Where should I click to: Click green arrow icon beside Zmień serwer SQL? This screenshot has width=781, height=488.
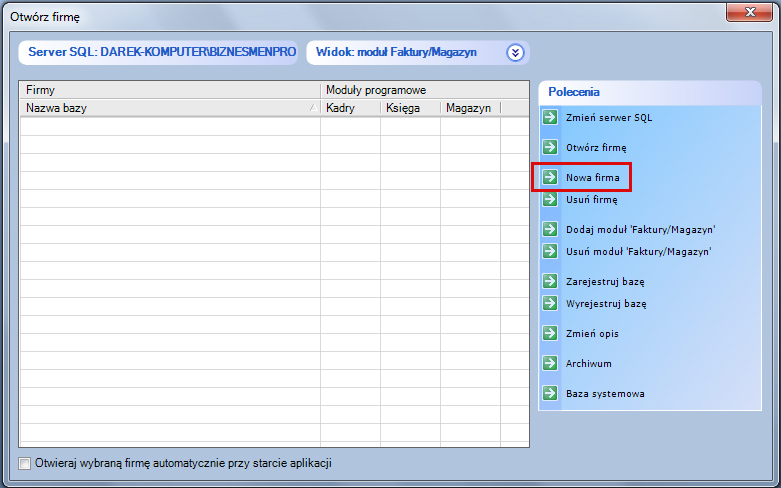click(550, 118)
